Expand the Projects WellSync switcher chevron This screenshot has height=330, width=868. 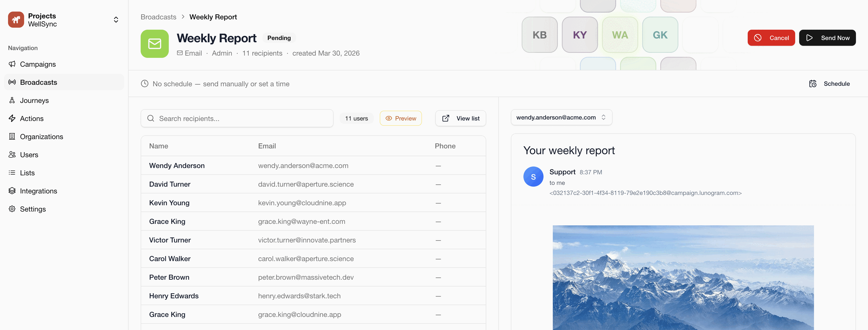point(116,20)
